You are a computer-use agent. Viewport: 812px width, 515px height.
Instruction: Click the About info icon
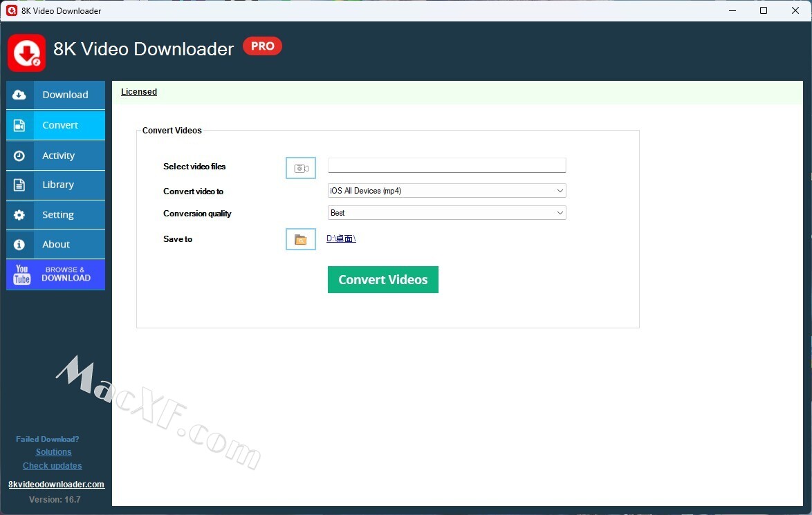pos(19,244)
